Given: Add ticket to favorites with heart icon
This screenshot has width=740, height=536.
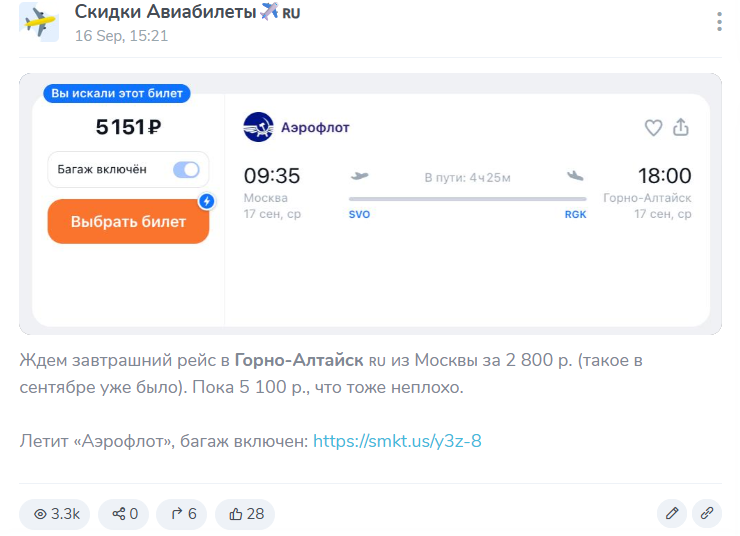Looking at the screenshot, I should pos(653,128).
